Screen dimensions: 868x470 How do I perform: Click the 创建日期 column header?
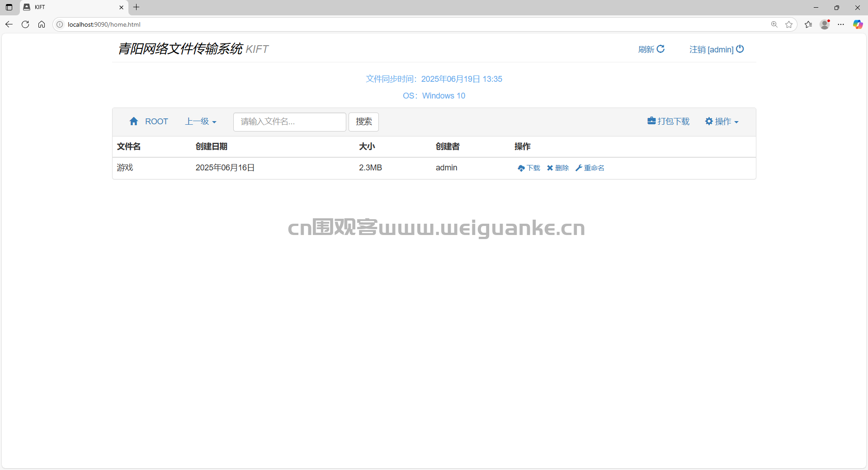(x=212, y=146)
